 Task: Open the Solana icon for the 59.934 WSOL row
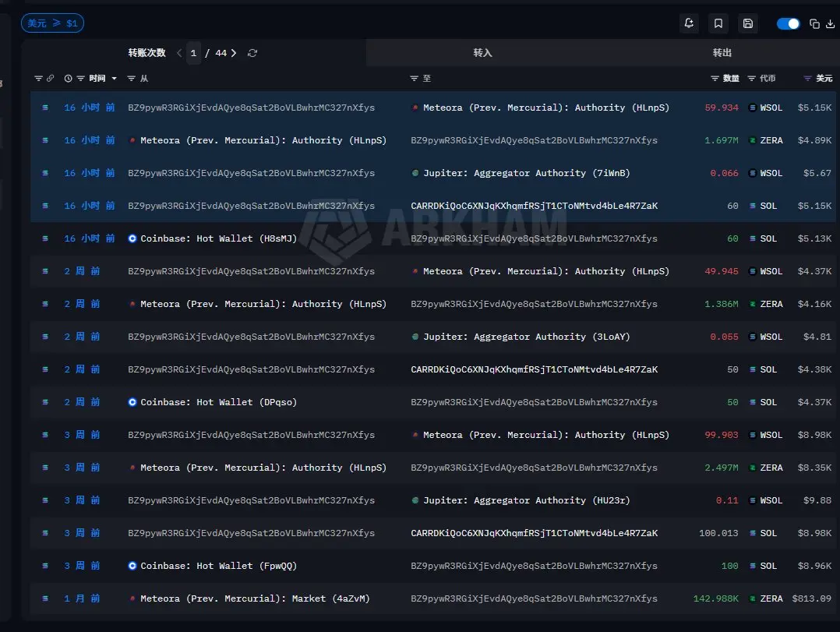45,108
